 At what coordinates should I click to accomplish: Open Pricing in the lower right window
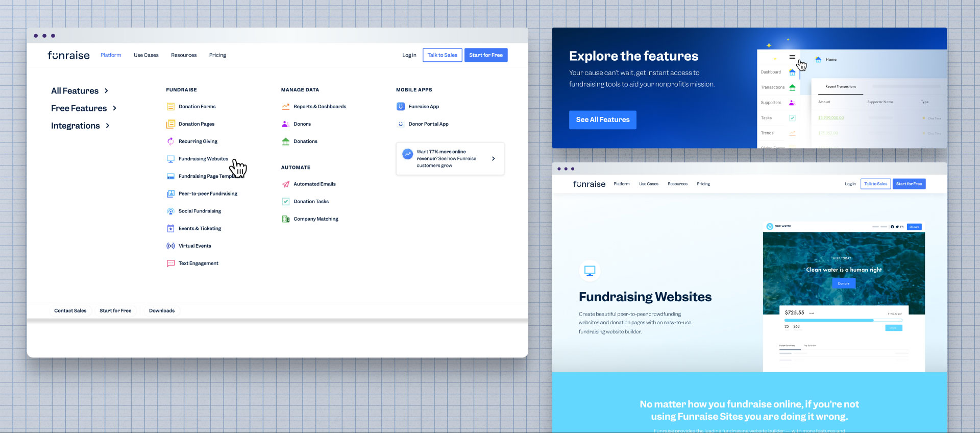click(703, 184)
